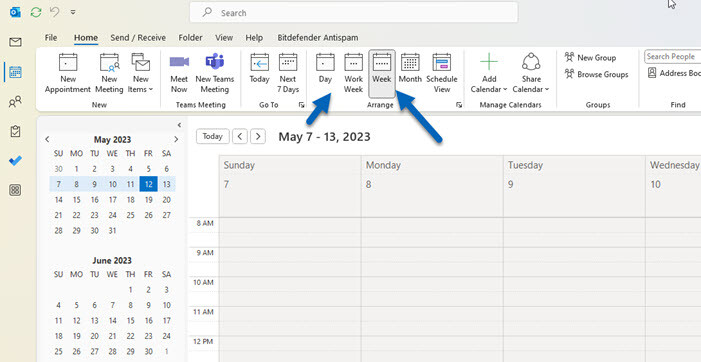Viewport: 701px width, 362px height.
Task: Open the Calendar module in sidebar
Action: (15, 72)
